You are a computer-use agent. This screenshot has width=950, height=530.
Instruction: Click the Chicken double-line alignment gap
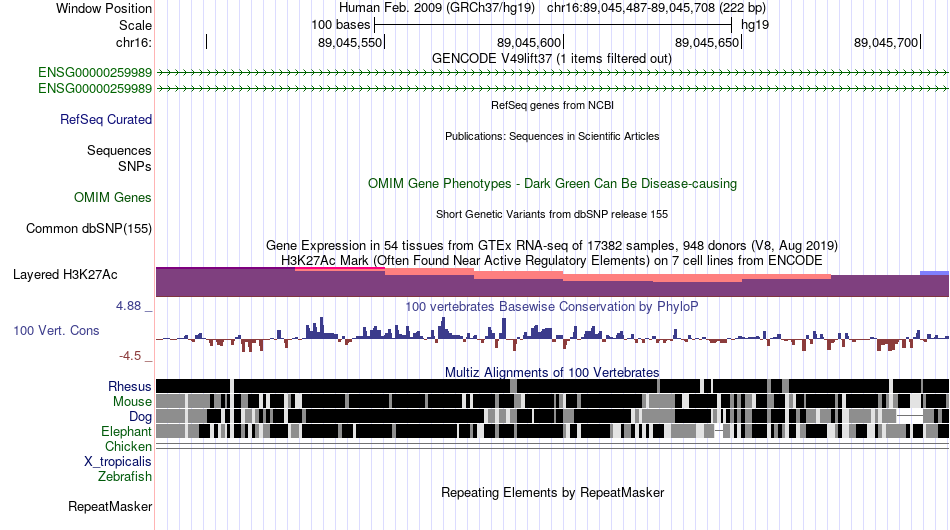point(552,446)
